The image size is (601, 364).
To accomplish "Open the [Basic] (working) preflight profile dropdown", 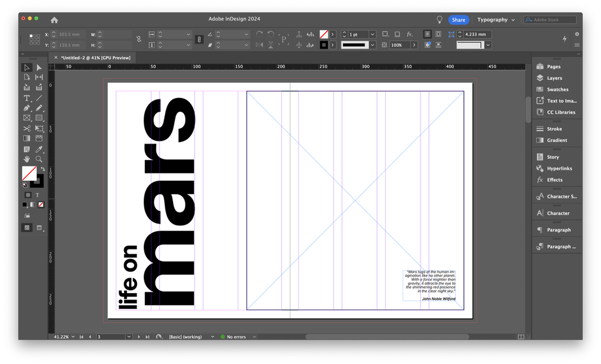I will [212, 337].
